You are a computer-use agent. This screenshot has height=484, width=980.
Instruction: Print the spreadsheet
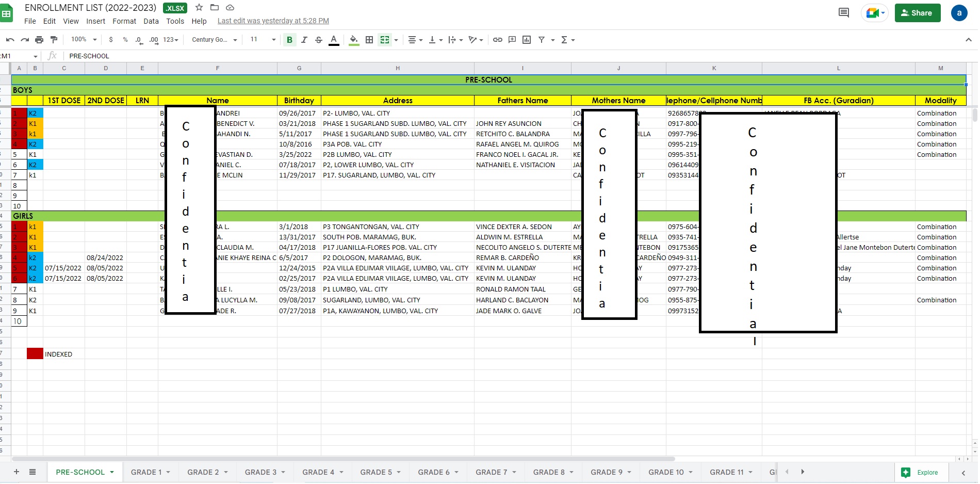tap(39, 40)
